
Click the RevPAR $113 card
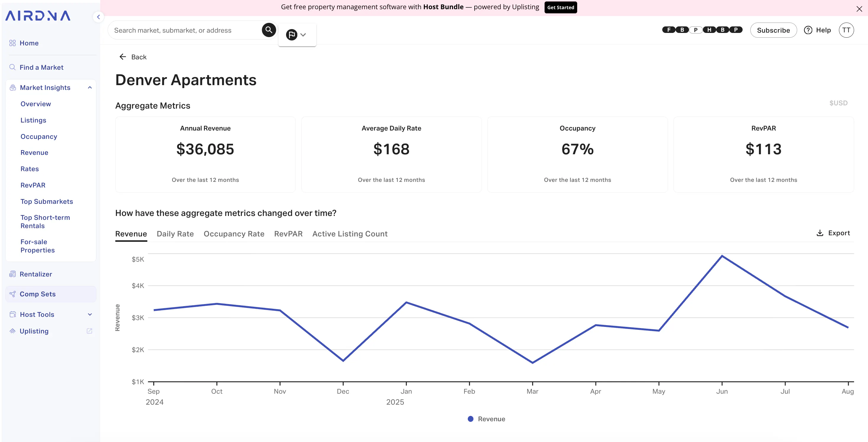click(x=763, y=155)
